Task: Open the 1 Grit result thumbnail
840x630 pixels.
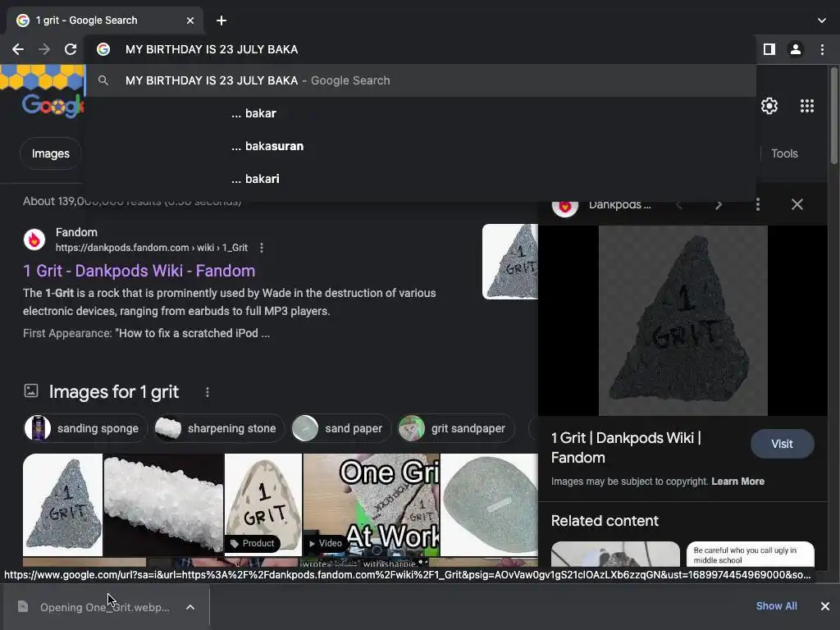Action: point(509,262)
